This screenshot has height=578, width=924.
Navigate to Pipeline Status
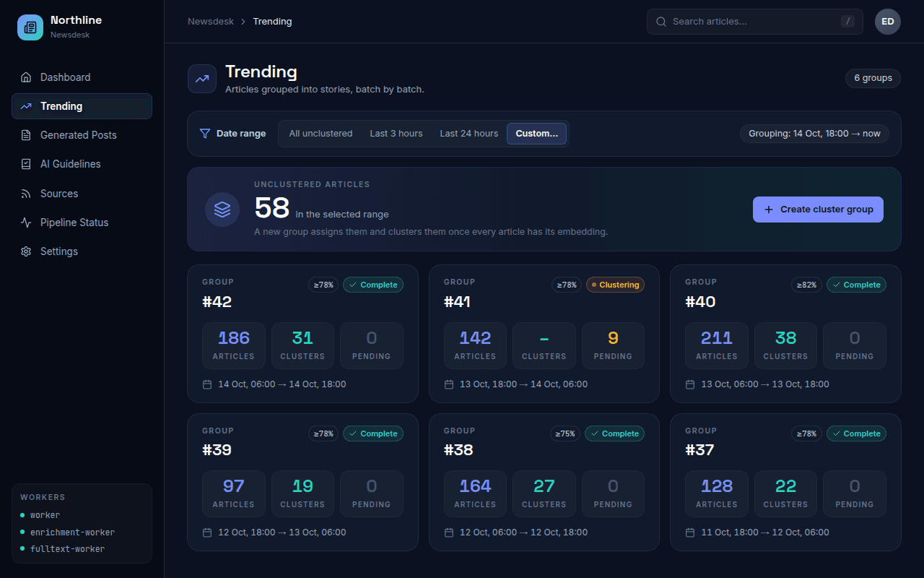(x=82, y=223)
